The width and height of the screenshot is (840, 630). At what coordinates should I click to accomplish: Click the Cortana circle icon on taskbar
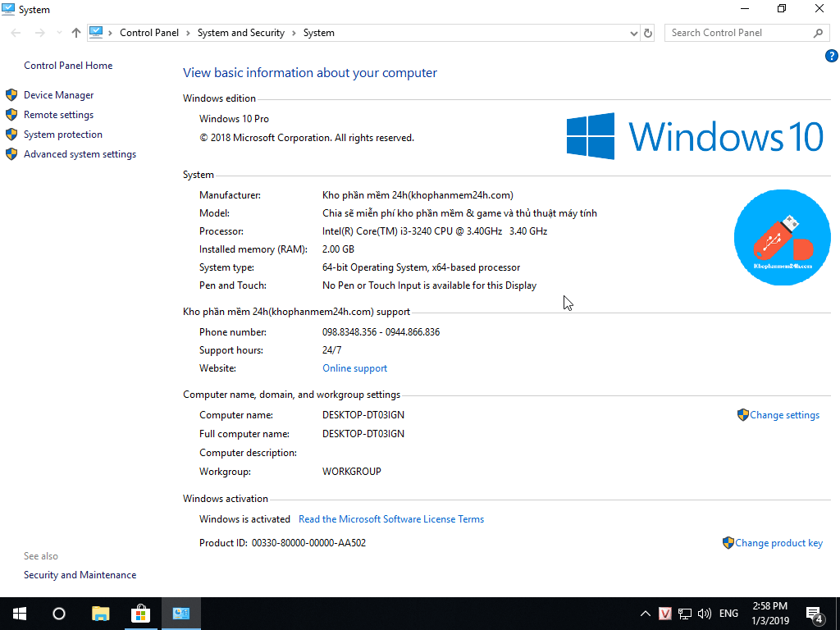[59, 614]
